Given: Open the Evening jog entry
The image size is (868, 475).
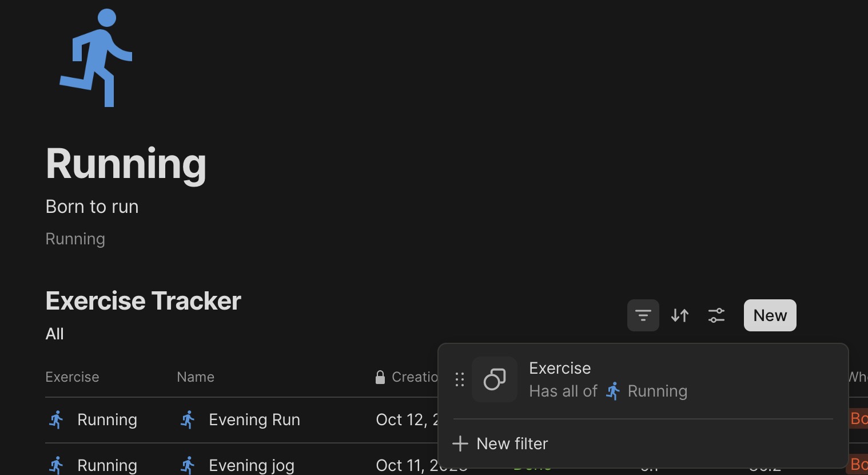Looking at the screenshot, I should [x=252, y=465].
